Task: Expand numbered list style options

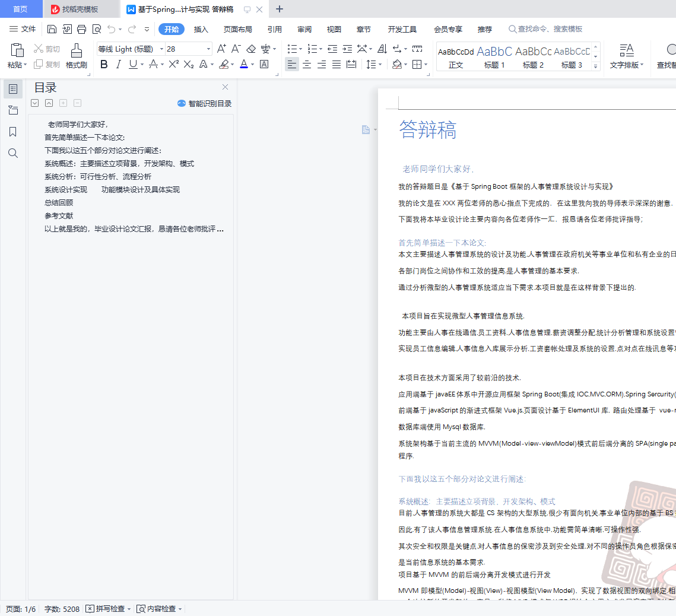Action: coord(320,49)
